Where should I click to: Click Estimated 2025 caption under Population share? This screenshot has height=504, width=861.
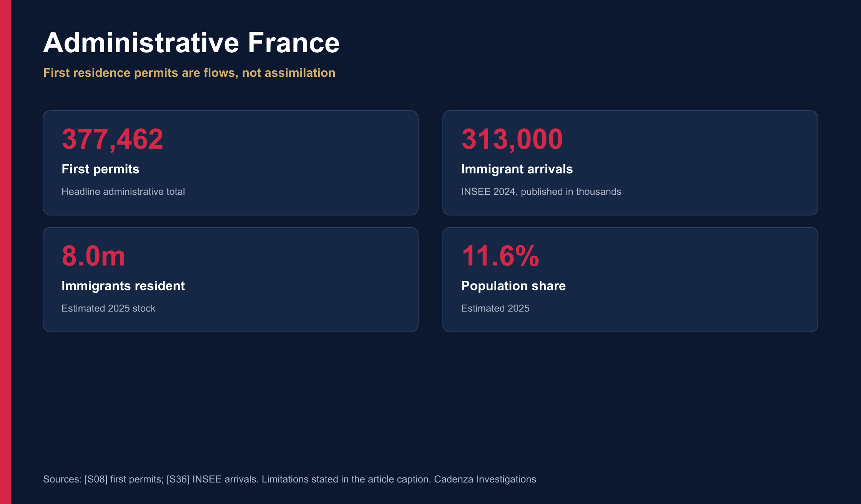tap(495, 308)
